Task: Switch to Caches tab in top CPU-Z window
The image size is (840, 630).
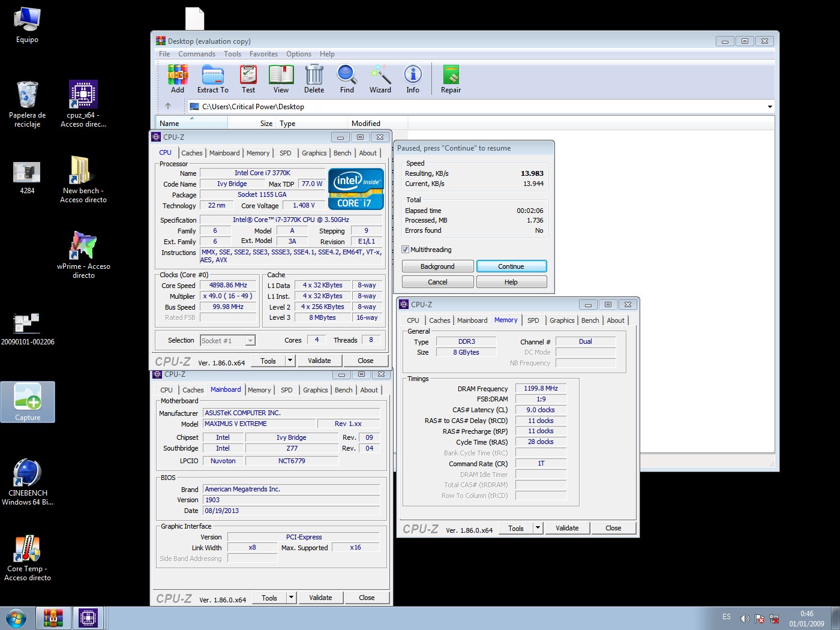Action: (x=192, y=153)
